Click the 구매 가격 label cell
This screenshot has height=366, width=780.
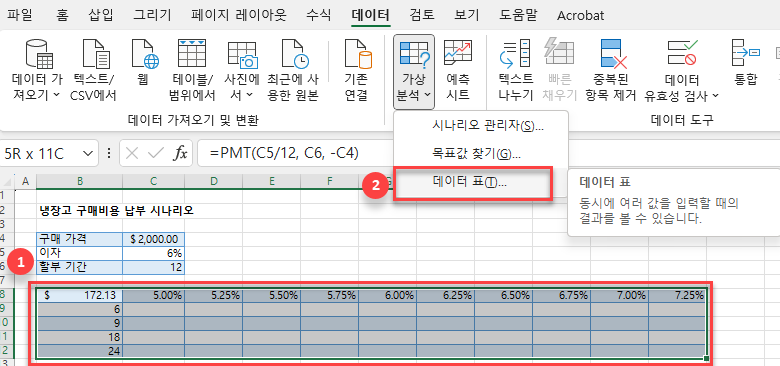pos(80,239)
